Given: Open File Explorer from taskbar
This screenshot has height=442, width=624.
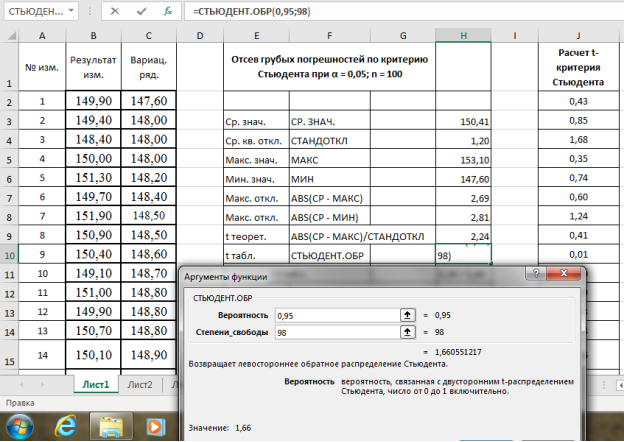Looking at the screenshot, I should tap(111, 427).
